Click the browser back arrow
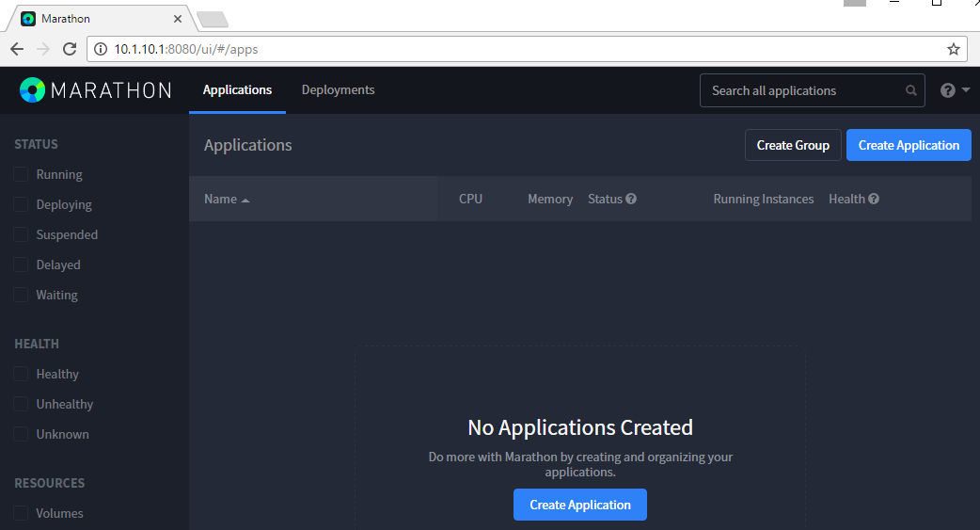Screen dimensions: 980x530 (17, 49)
